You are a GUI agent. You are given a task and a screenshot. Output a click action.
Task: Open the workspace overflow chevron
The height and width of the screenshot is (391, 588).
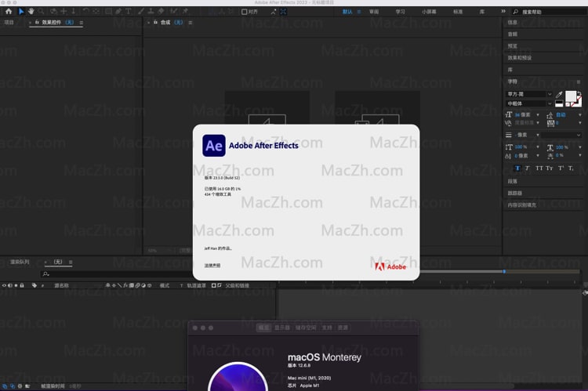pos(503,12)
